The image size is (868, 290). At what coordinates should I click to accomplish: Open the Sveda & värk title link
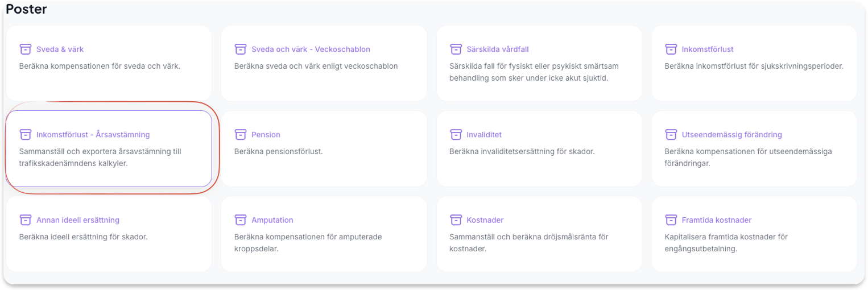pyautogui.click(x=60, y=49)
